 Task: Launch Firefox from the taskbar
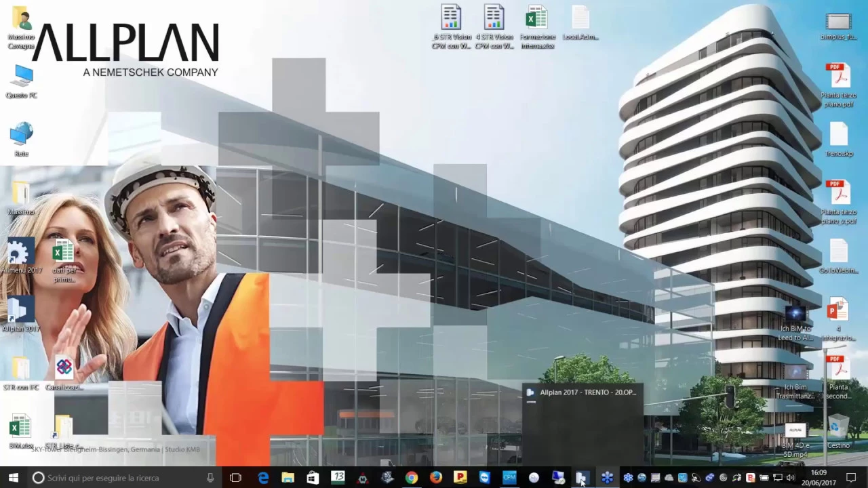436,478
